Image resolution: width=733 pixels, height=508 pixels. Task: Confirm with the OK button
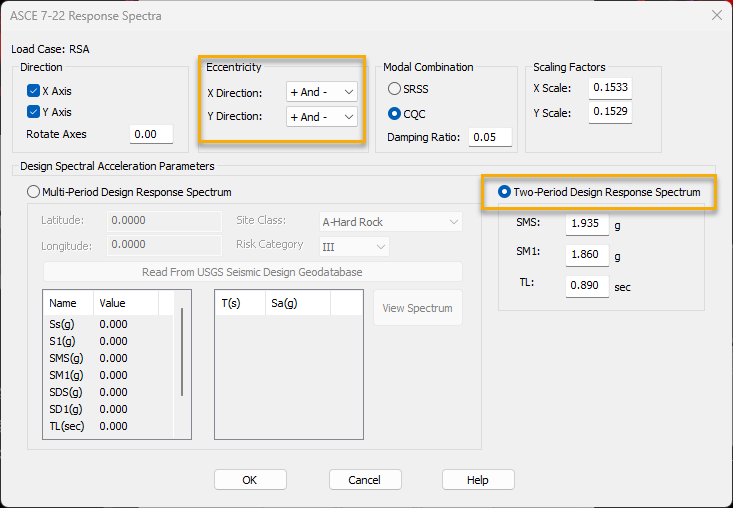point(250,480)
